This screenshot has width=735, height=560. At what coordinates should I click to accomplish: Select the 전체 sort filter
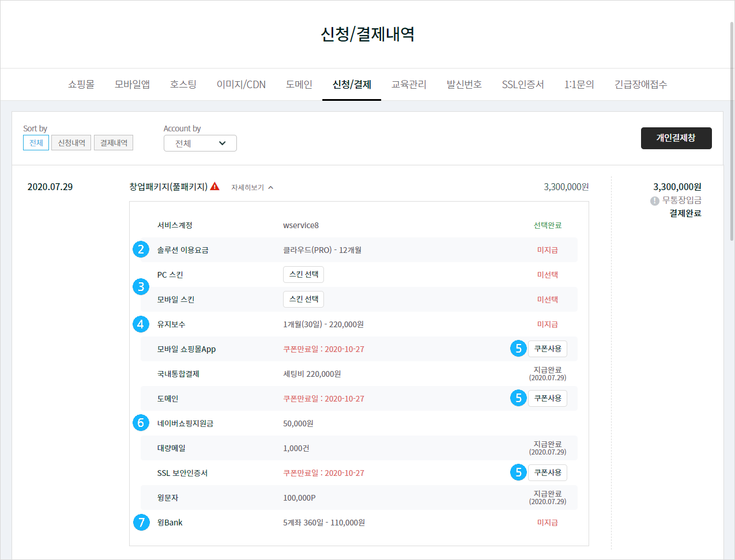point(36,143)
